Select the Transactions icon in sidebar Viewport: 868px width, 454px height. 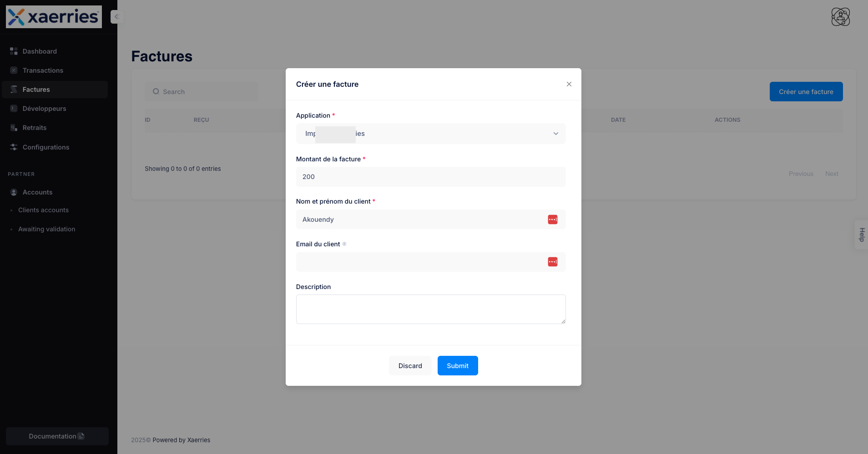(x=13, y=70)
